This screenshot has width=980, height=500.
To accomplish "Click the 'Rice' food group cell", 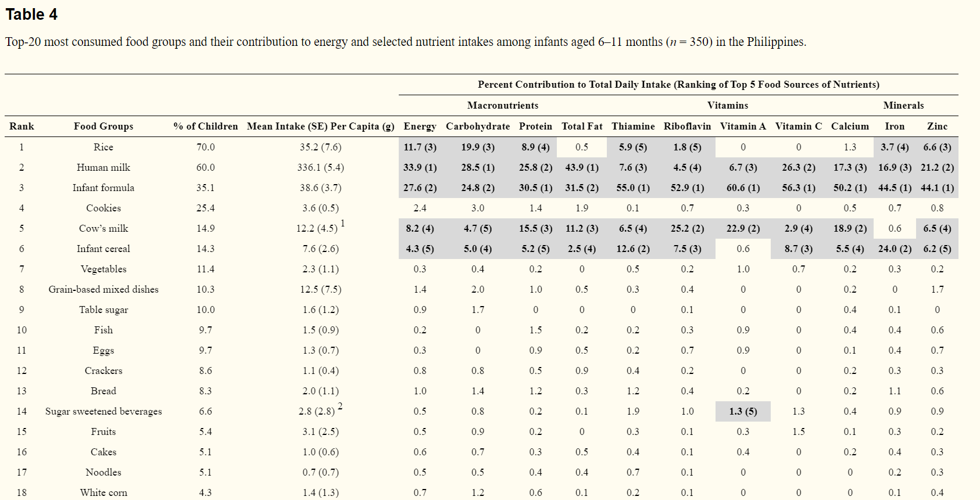I will [103, 148].
